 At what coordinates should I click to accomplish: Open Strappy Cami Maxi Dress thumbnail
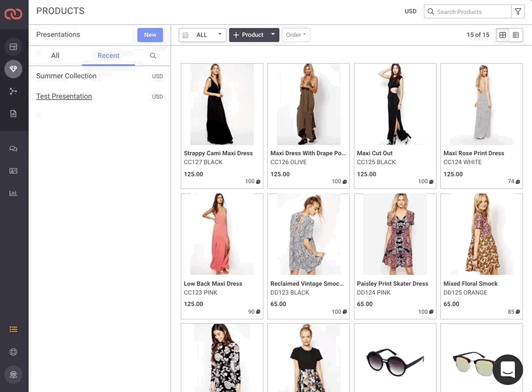[x=222, y=104]
